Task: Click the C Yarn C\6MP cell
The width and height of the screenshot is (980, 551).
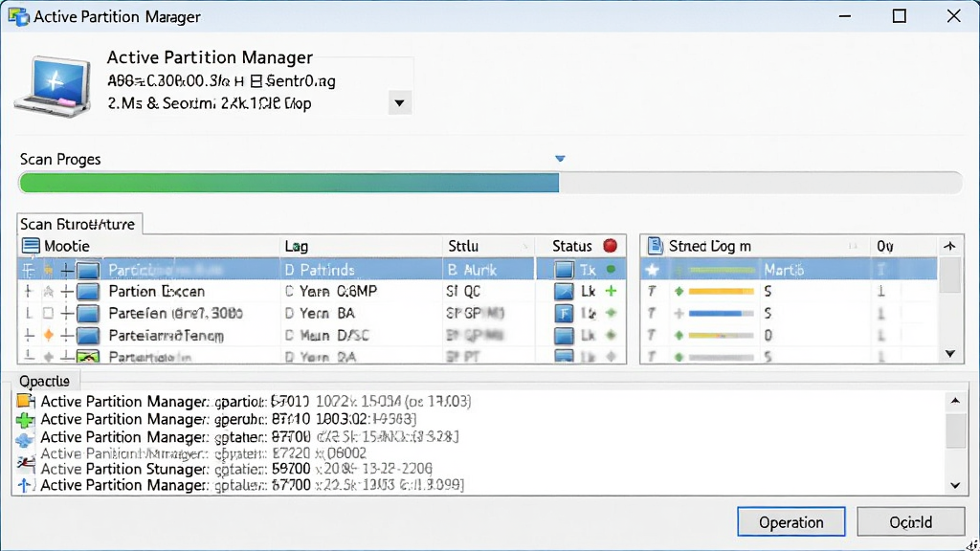Action: pos(331,291)
